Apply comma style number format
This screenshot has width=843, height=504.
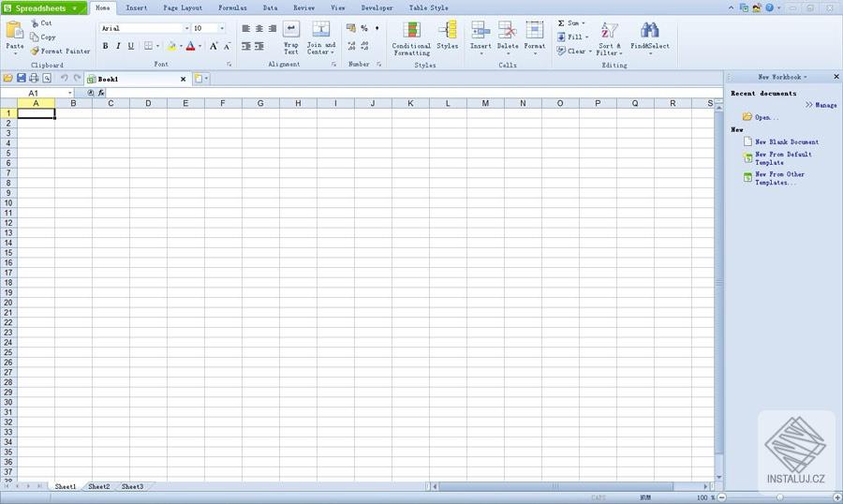tap(377, 28)
